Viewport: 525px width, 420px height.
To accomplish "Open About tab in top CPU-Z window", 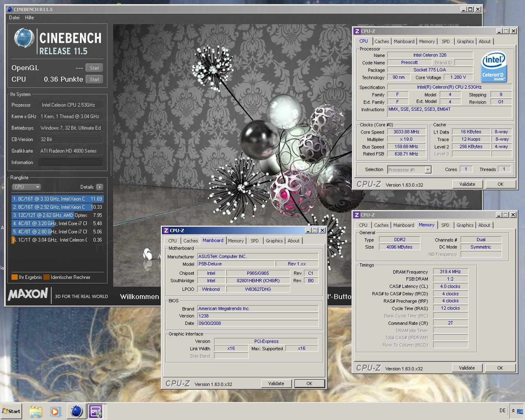I will [485, 41].
